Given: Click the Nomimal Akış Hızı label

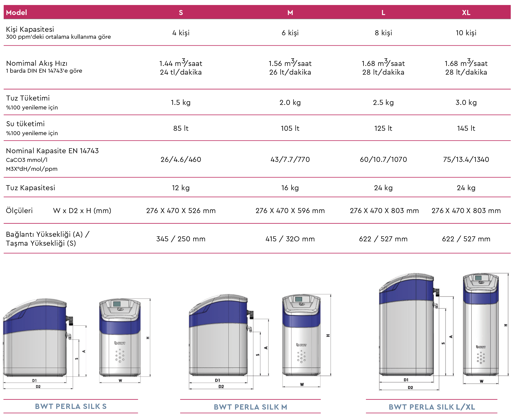Looking at the screenshot, I should (x=37, y=63).
